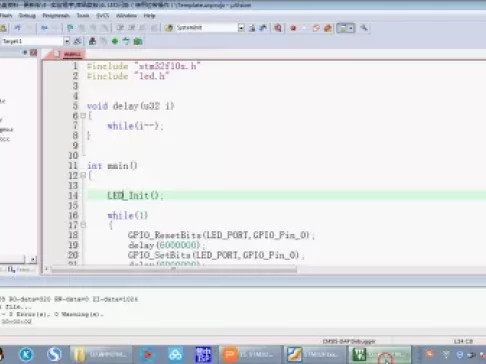The image size is (486, 364).
Task: Open the SystemInit find dropdown arrow
Action: pyautogui.click(x=241, y=28)
